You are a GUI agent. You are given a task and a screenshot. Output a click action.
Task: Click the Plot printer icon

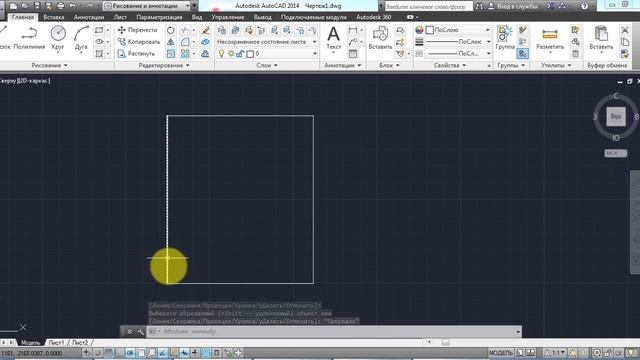click(x=60, y=6)
